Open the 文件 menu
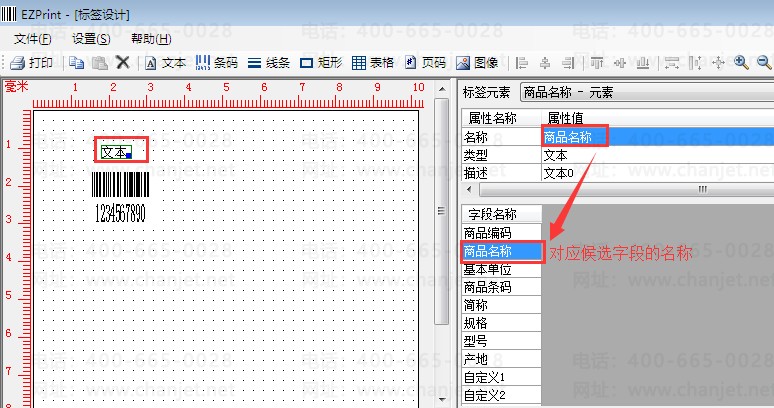Screen dimensions: 774x408 [x=33, y=39]
